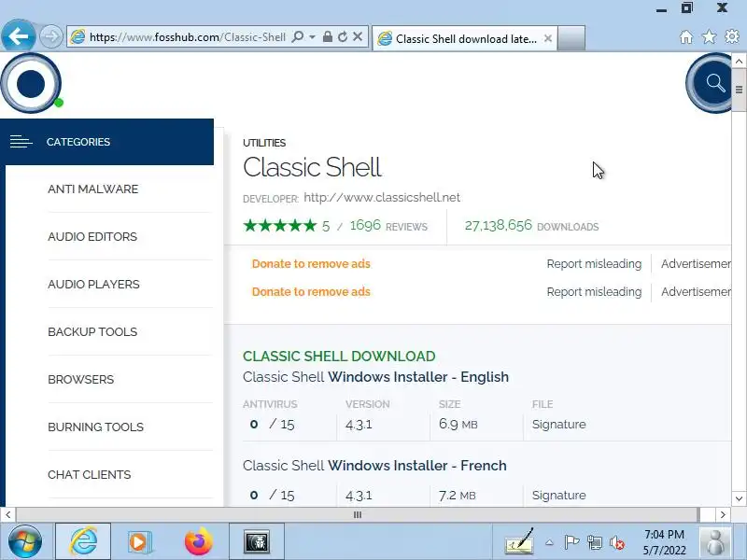747x560 pixels.
Task: Open Signature for the French installer
Action: coord(558,496)
